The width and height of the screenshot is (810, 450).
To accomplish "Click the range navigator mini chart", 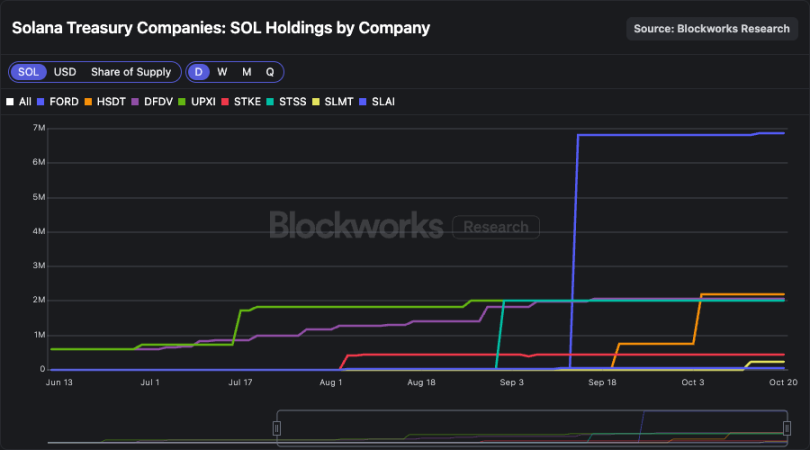I will click(530, 428).
